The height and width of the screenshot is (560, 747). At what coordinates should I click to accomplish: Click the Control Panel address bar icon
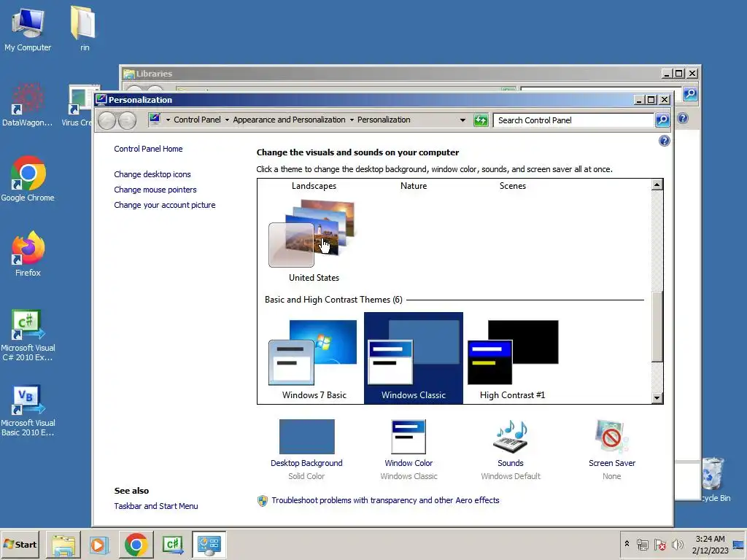click(155, 119)
